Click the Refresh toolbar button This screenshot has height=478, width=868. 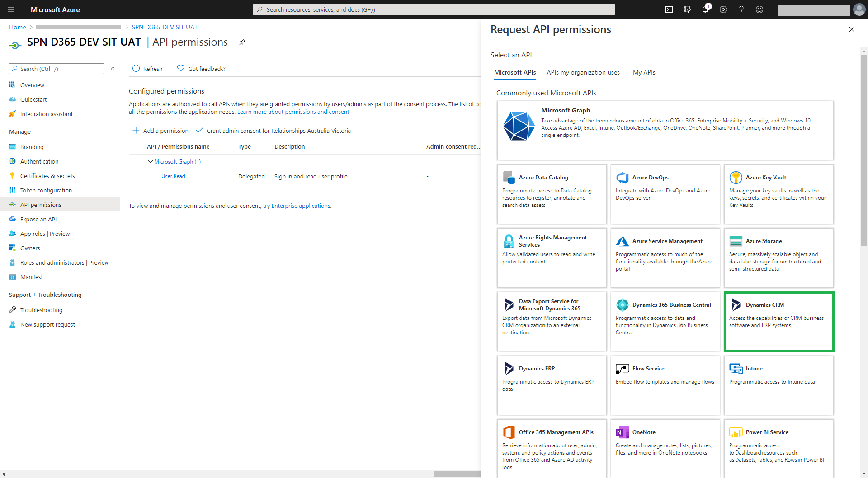click(x=147, y=69)
